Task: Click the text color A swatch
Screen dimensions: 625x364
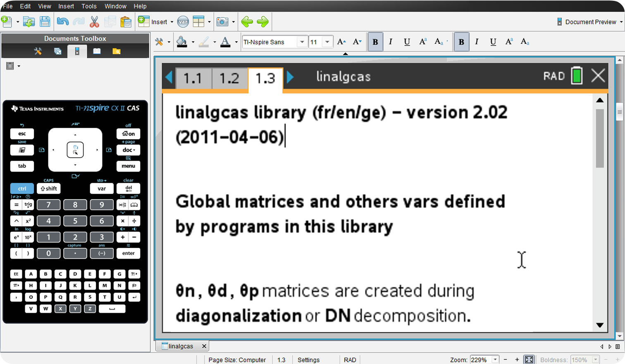Action: [x=225, y=42]
